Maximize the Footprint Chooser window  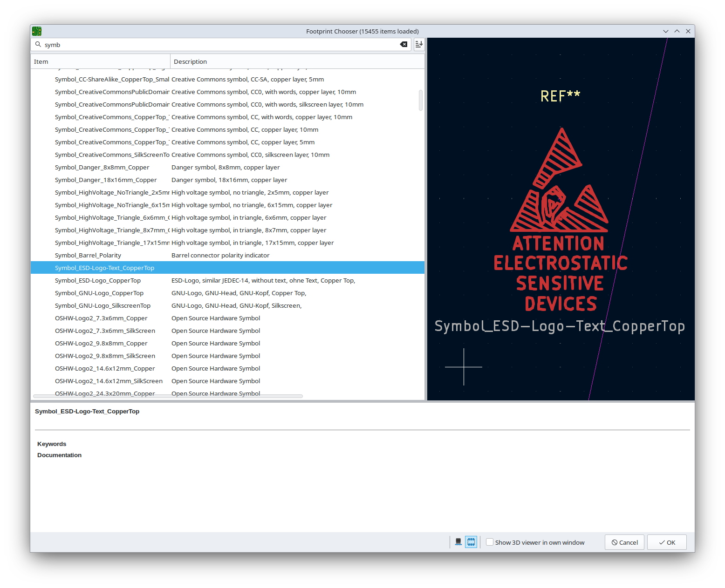tap(677, 31)
